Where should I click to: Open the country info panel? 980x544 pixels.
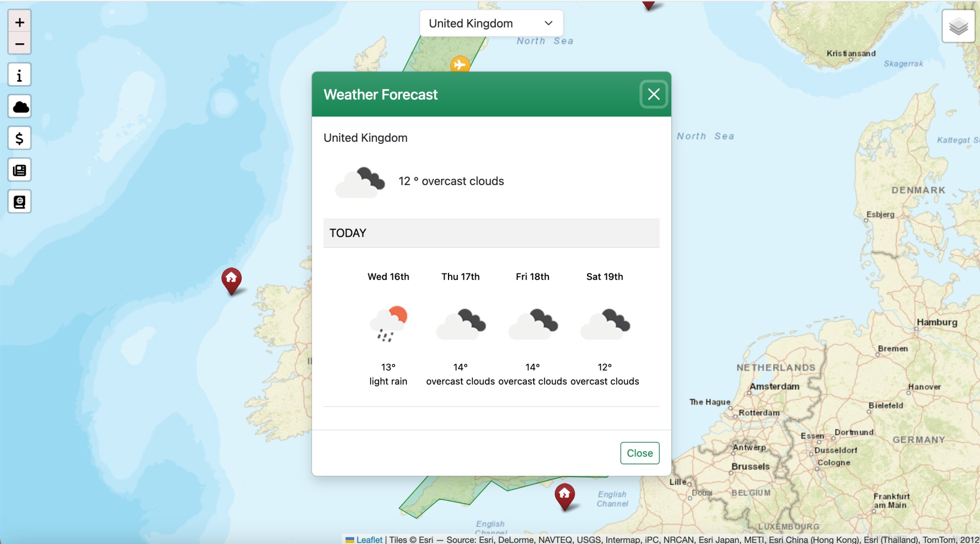point(20,75)
